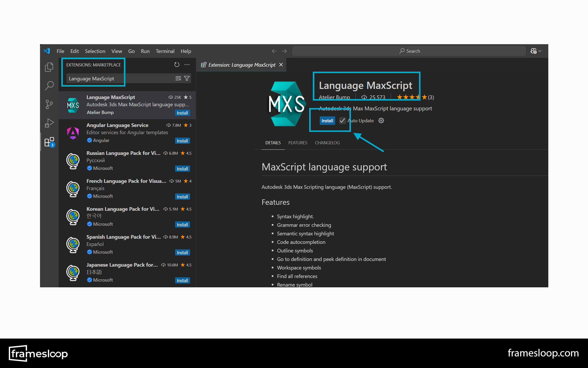Select Angular Language Service list entry title
Screen dimensions: 588x368
117,125
